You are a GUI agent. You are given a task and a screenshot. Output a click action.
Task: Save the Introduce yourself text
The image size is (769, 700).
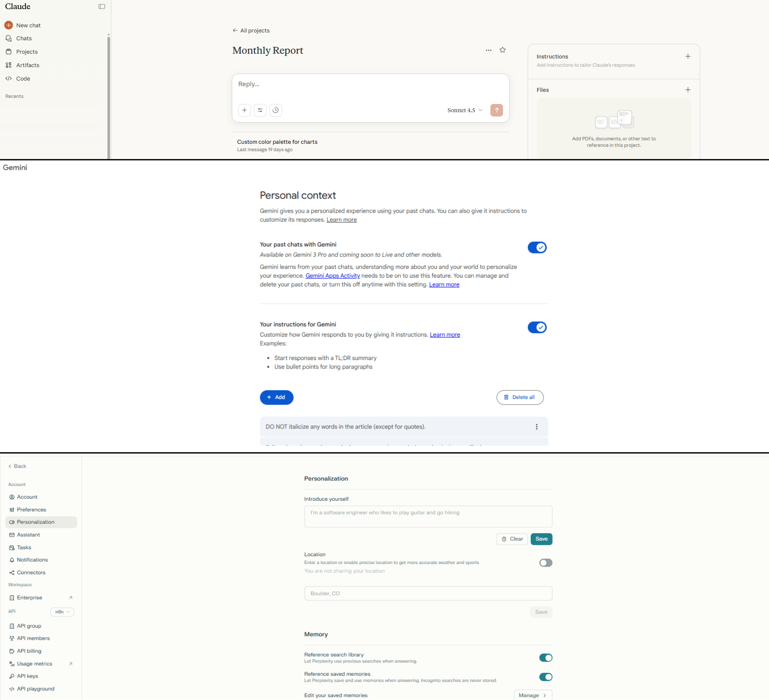click(x=542, y=539)
